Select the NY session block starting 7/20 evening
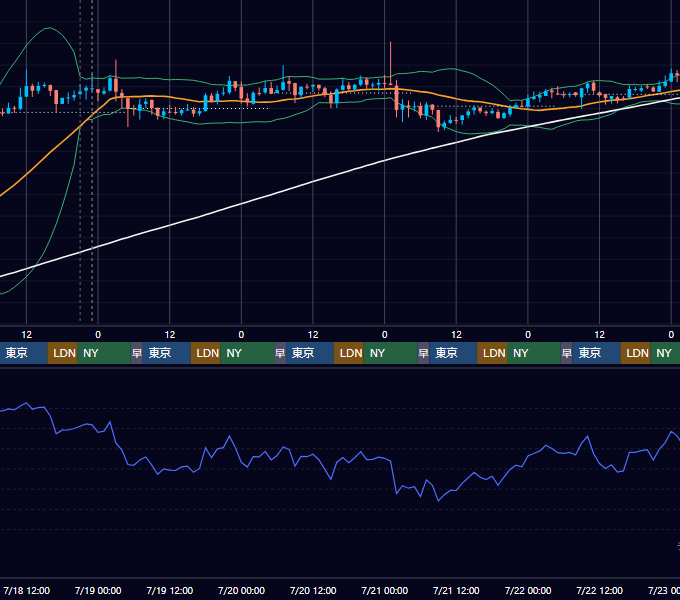 pyautogui.click(x=390, y=353)
